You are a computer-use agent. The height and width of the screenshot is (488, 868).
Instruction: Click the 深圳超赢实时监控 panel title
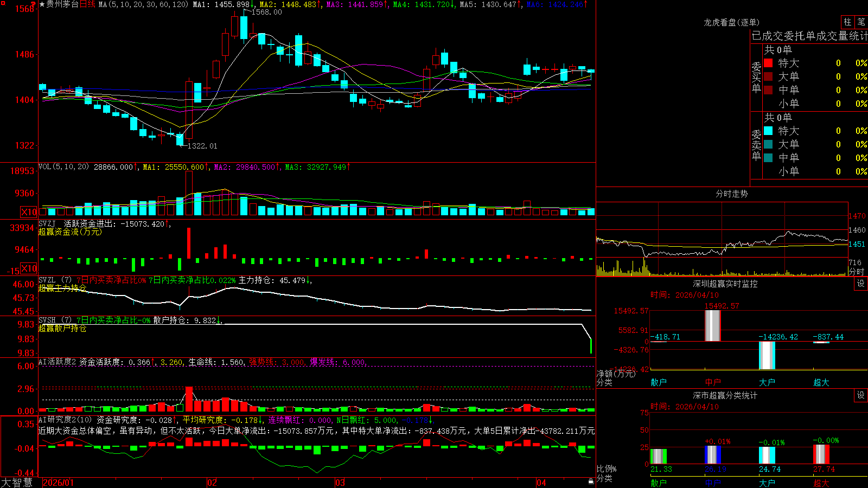point(725,284)
